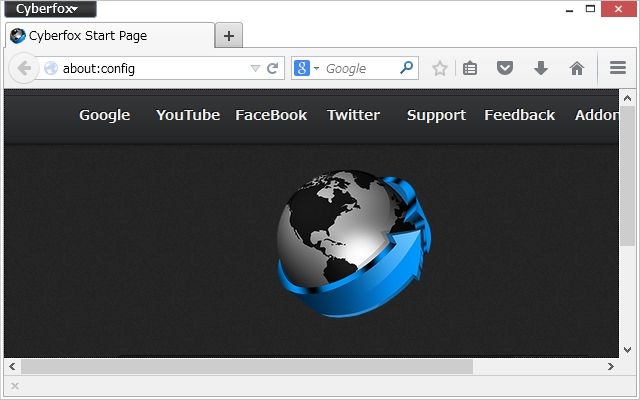
Task: Close the bottom add-on bar
Action: click(x=15, y=386)
